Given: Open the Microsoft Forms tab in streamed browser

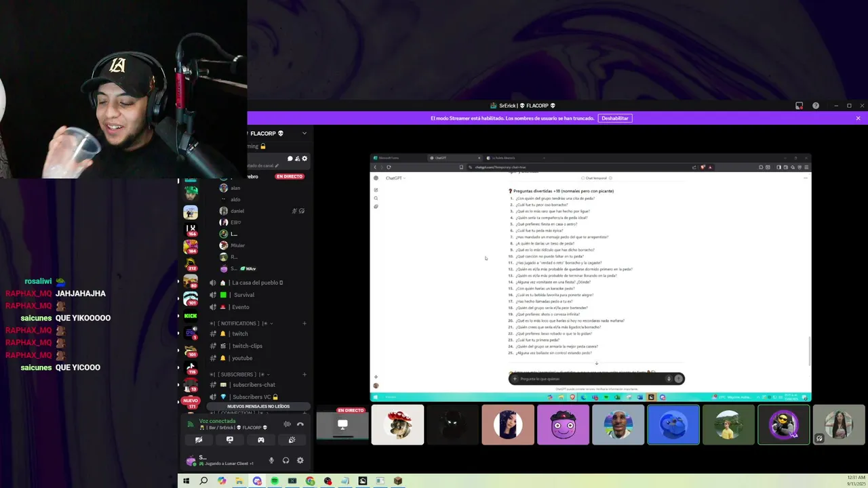Looking at the screenshot, I should point(399,158).
